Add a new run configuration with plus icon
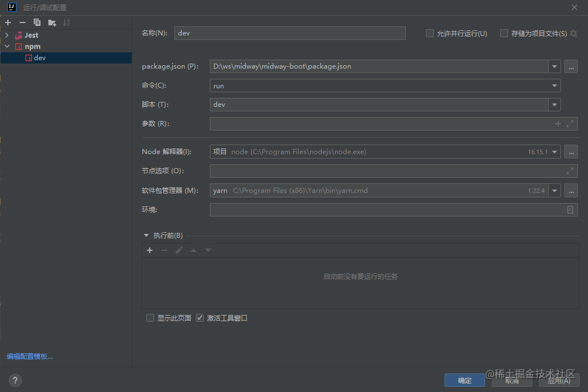Screen dimensions: 588x392 click(8, 22)
